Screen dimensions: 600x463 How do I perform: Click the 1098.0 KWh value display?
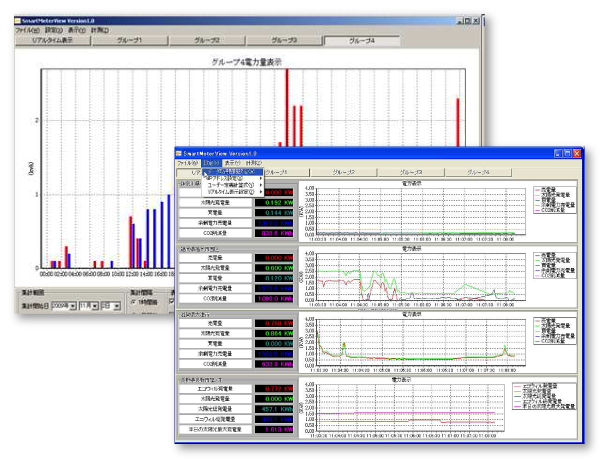tap(274, 299)
